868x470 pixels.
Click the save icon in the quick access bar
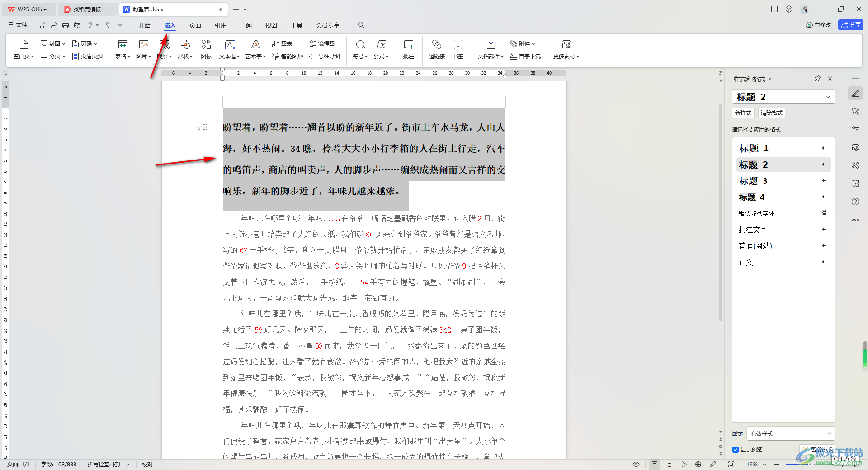coord(42,25)
